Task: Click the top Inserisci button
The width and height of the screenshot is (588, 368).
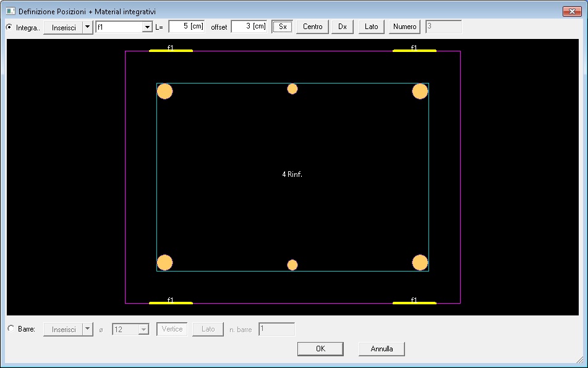Action: click(x=63, y=27)
